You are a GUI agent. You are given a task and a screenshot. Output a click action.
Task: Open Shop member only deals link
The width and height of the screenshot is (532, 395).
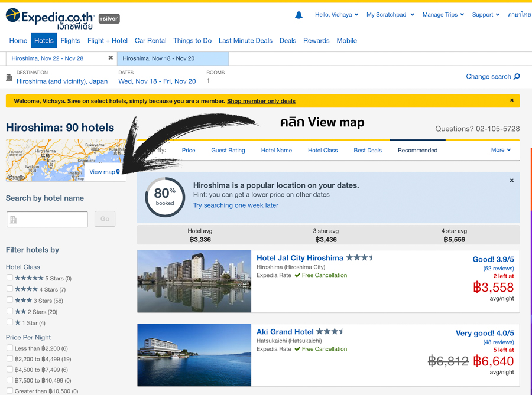point(261,101)
